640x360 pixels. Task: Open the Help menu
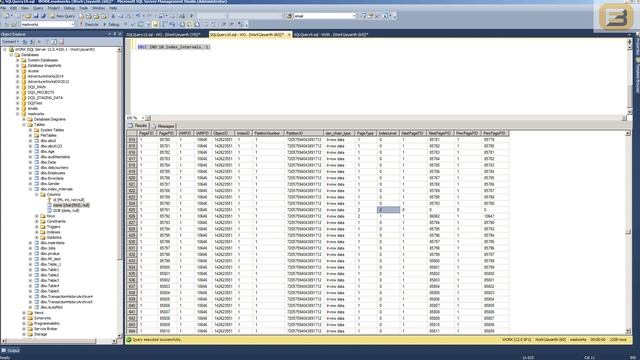tap(113, 8)
